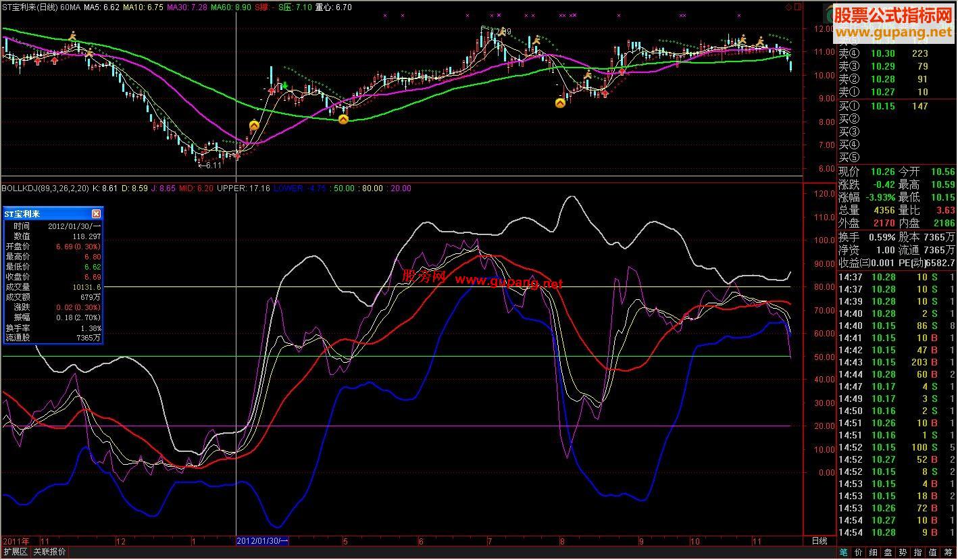Switch to the 筹 chip distribution tab
This screenshot has width=958, height=560.
[x=949, y=553]
